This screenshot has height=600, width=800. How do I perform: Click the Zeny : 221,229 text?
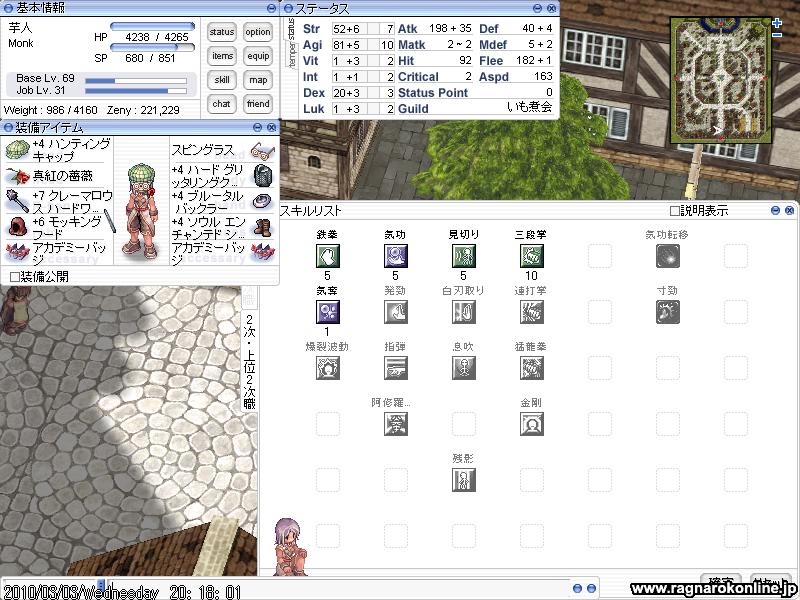(x=143, y=110)
